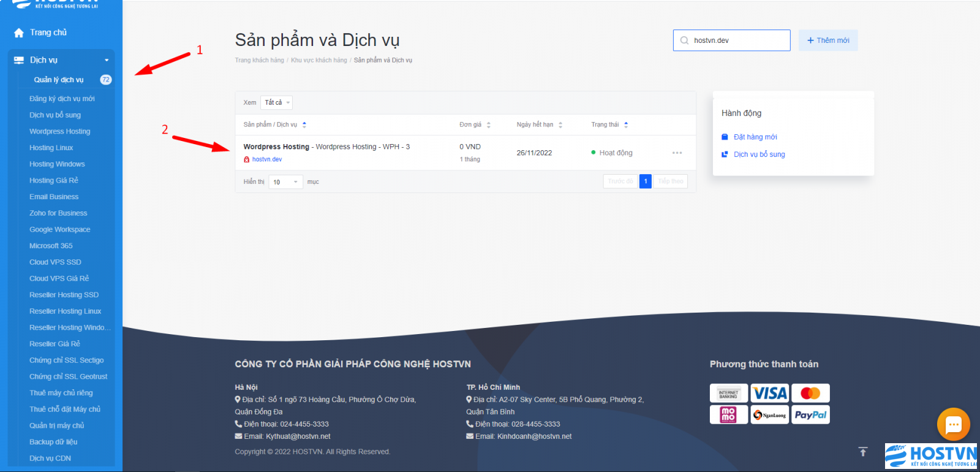Open Hosting Windows in sidebar
This screenshot has width=980, height=472.
(x=57, y=164)
